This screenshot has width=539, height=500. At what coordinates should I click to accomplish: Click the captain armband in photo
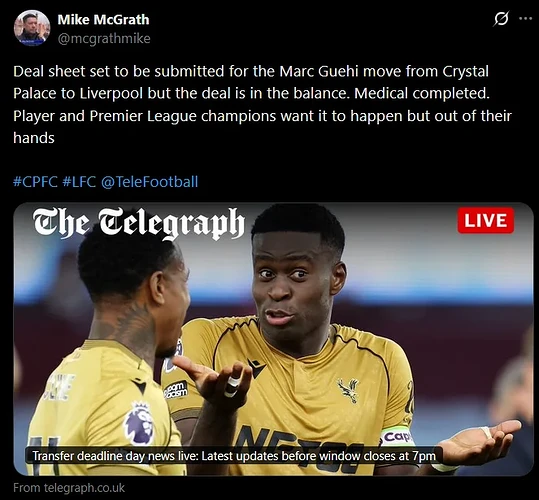click(396, 436)
